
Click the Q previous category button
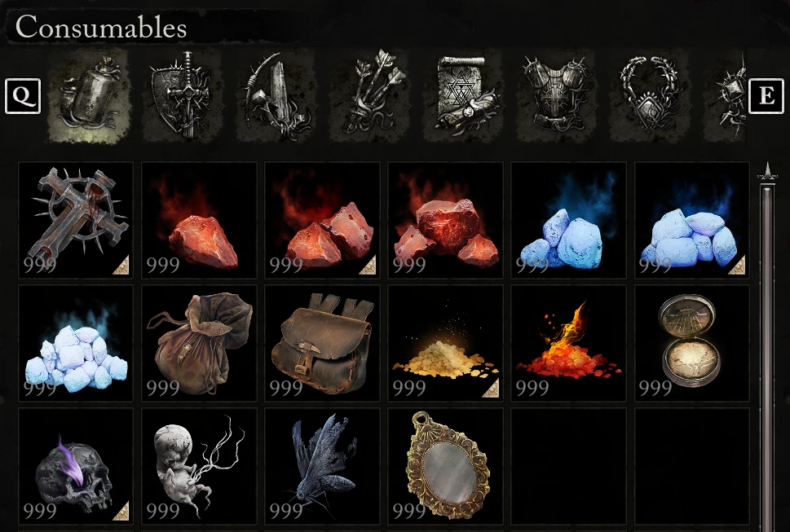tap(23, 95)
